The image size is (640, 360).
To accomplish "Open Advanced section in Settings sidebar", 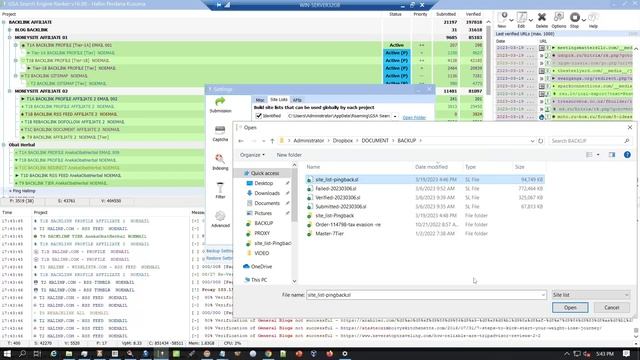I will [x=220, y=219].
